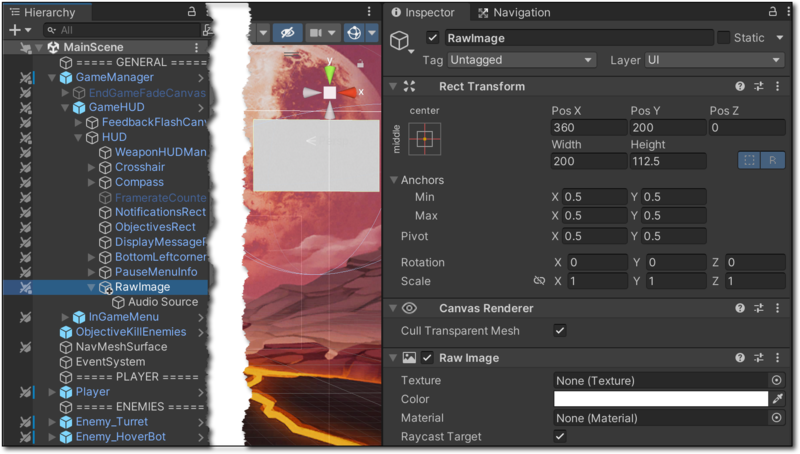Toggle blueprint mode in Rect Transform
Viewport: 800px width, 454px height.
(748, 160)
